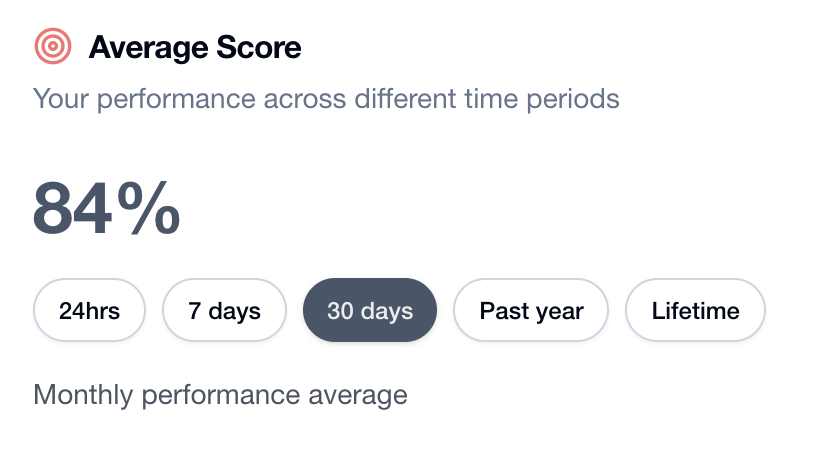The height and width of the screenshot is (466, 832).
Task: Select the text under the time pills
Action: tap(220, 394)
